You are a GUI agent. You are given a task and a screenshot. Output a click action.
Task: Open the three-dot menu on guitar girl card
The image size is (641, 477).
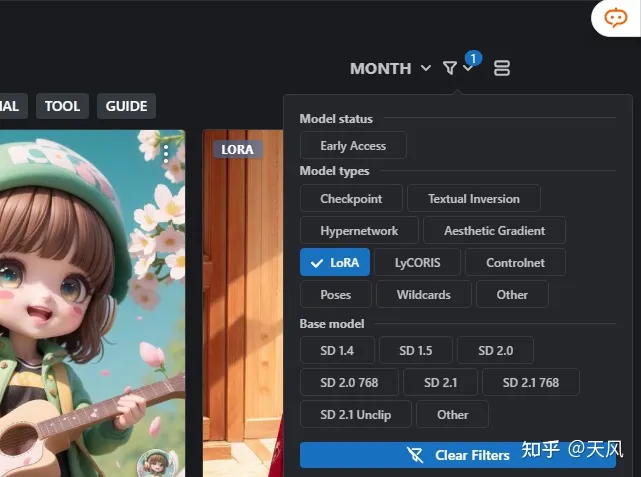[166, 152]
